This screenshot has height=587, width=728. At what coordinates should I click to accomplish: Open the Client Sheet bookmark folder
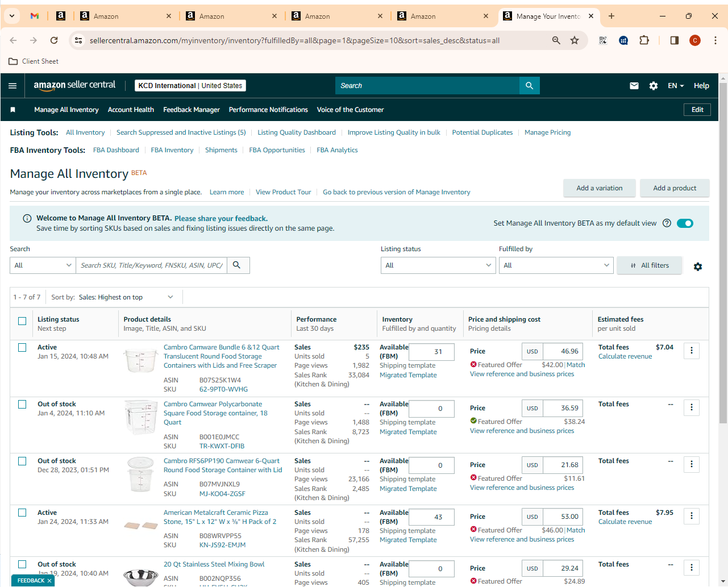[x=34, y=61]
